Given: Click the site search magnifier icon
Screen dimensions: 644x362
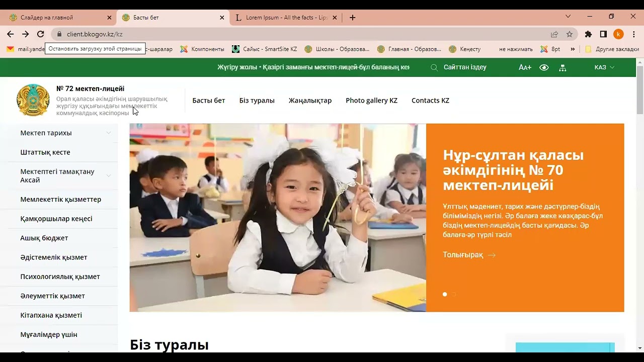Looking at the screenshot, I should (434, 67).
